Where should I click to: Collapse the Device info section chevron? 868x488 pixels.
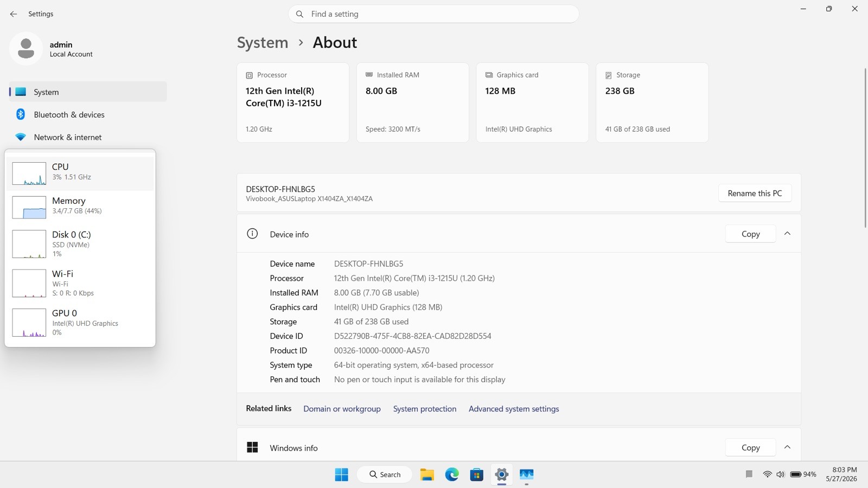pos(788,234)
